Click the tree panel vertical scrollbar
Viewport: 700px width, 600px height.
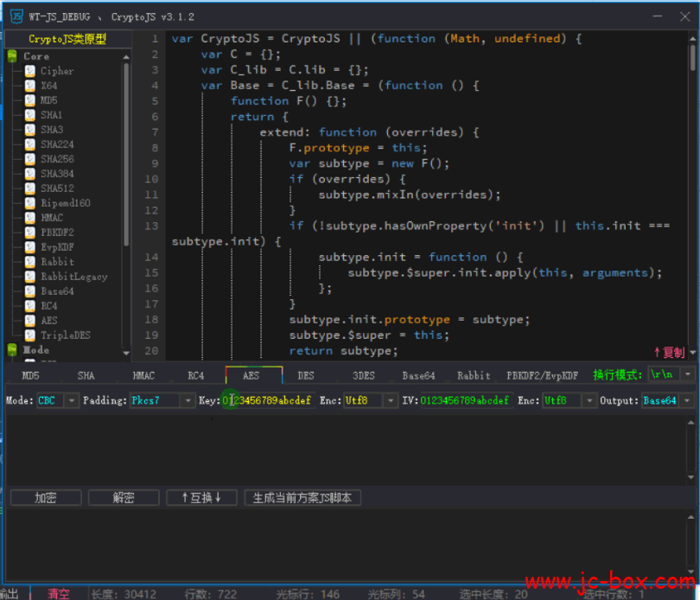[x=126, y=156]
